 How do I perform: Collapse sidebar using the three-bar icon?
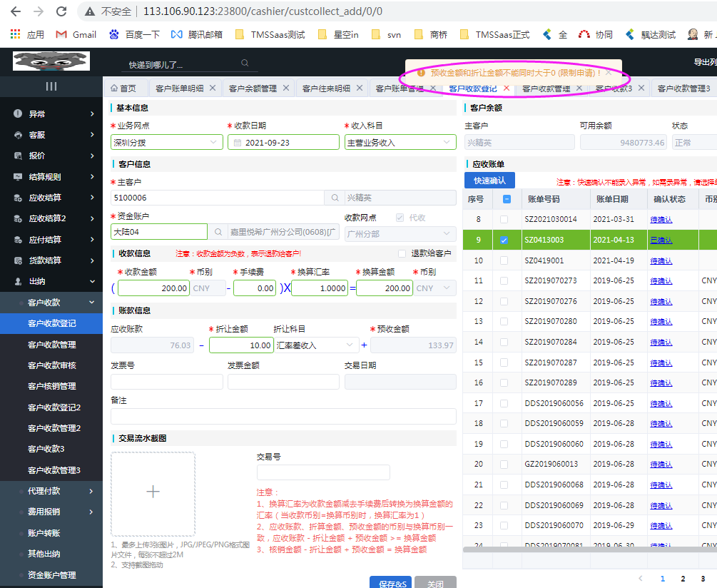[x=51, y=86]
